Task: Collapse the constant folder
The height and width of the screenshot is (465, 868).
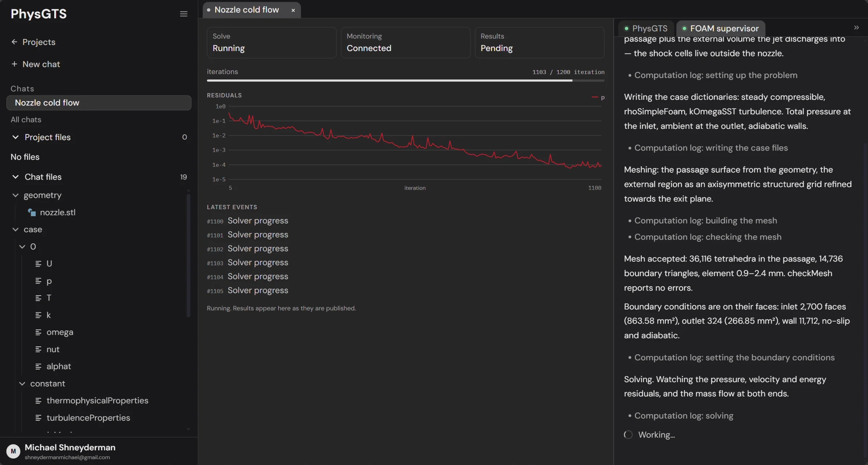Action: pyautogui.click(x=22, y=384)
